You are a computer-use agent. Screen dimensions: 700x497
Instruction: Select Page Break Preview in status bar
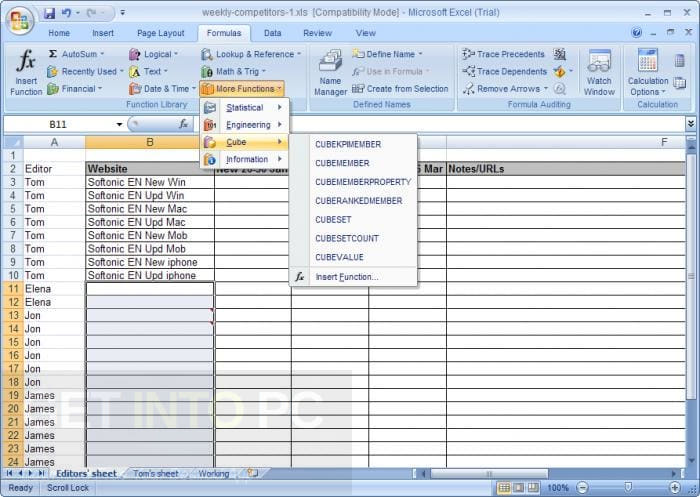pyautogui.click(x=533, y=488)
